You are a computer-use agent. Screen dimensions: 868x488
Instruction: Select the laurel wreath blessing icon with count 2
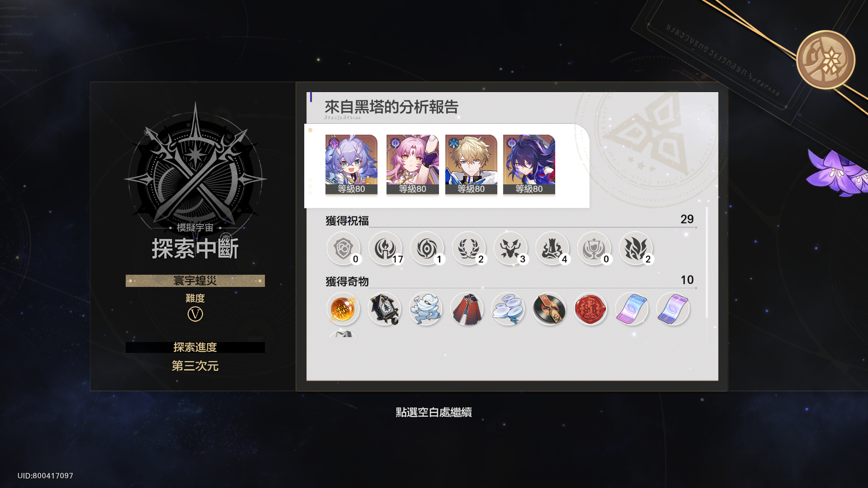point(469,249)
